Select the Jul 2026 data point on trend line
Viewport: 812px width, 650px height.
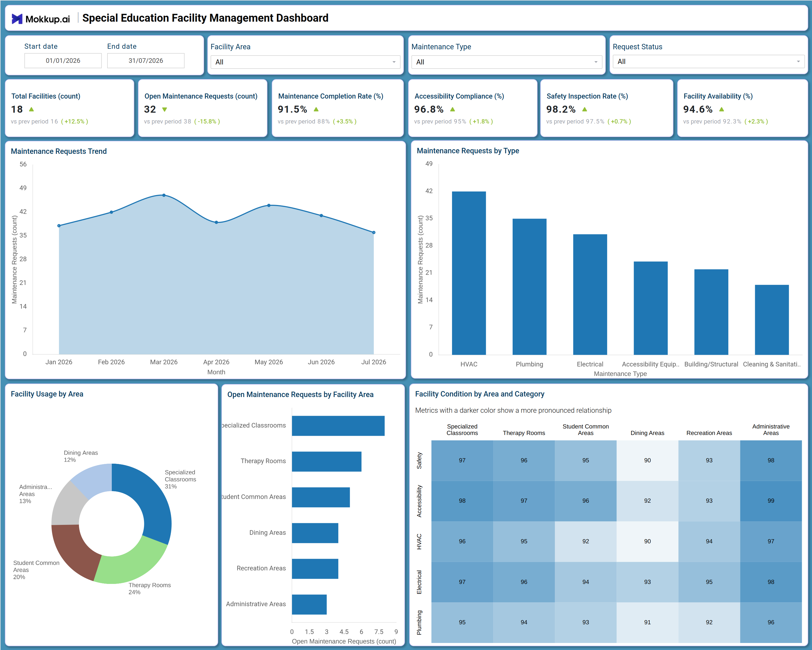pyautogui.click(x=374, y=232)
